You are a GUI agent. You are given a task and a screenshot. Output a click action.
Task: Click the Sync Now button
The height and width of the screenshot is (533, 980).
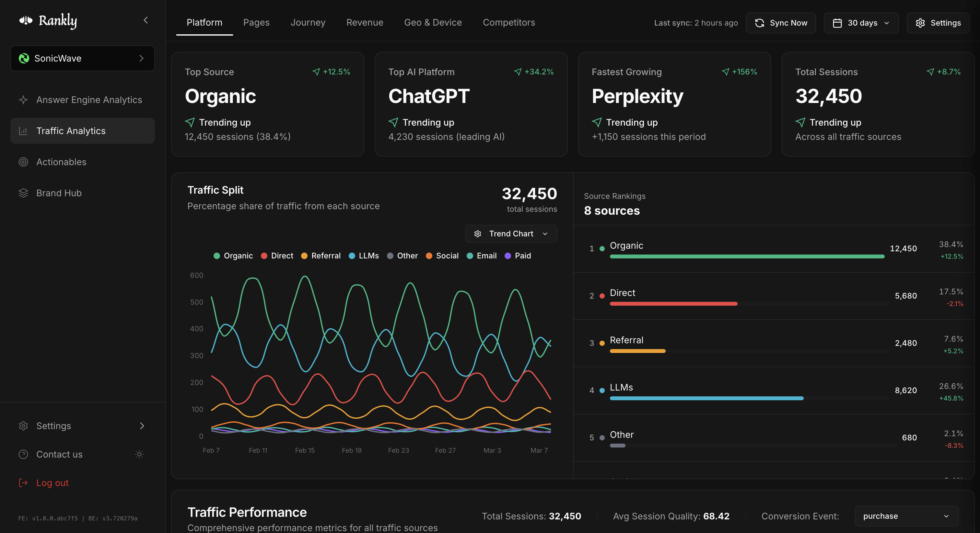click(781, 23)
